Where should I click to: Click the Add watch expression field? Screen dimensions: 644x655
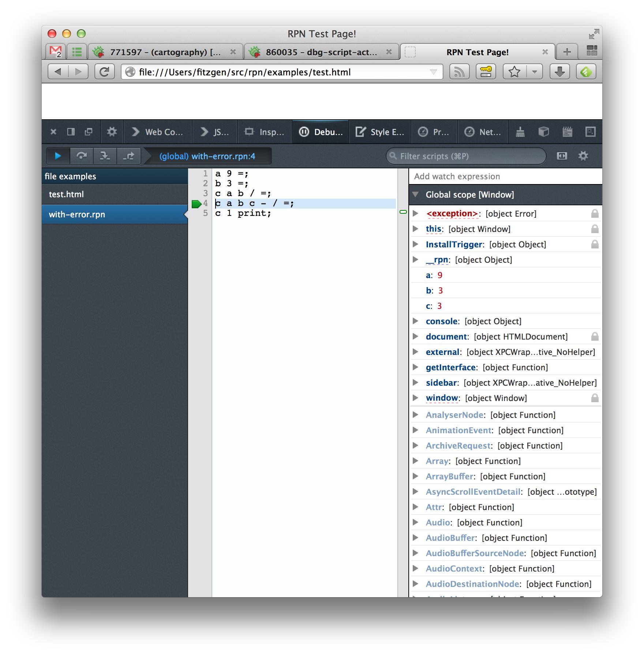tap(506, 176)
